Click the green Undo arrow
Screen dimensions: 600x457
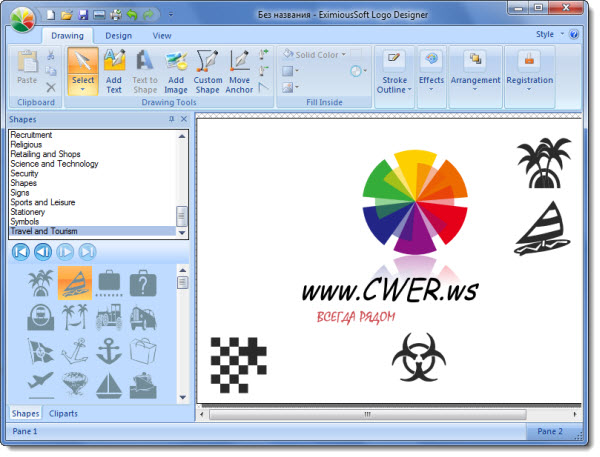(132, 15)
